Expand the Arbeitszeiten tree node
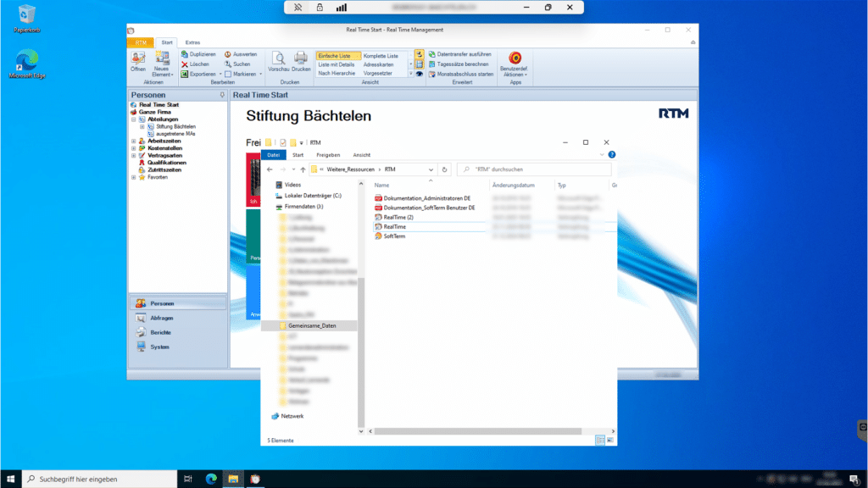 click(x=133, y=141)
